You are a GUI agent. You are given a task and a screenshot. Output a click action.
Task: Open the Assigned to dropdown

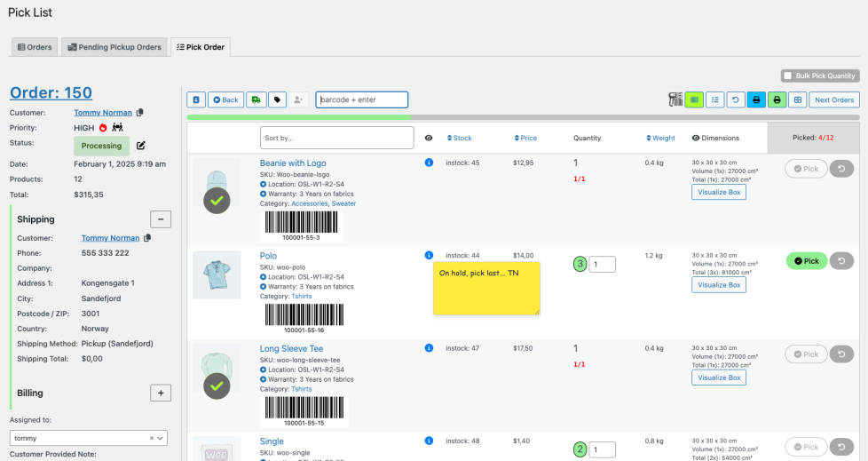point(88,438)
